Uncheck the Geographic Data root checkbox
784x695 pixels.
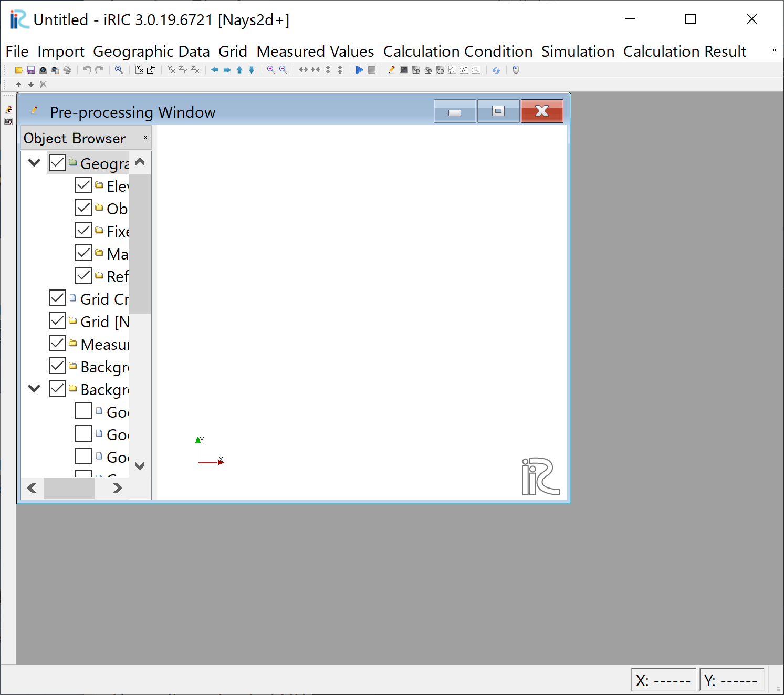click(x=57, y=162)
